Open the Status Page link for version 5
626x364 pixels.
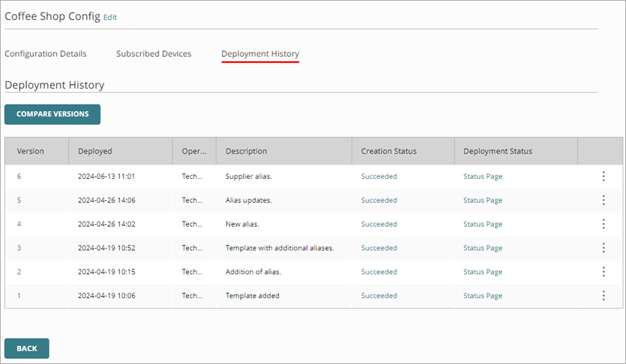(x=483, y=200)
